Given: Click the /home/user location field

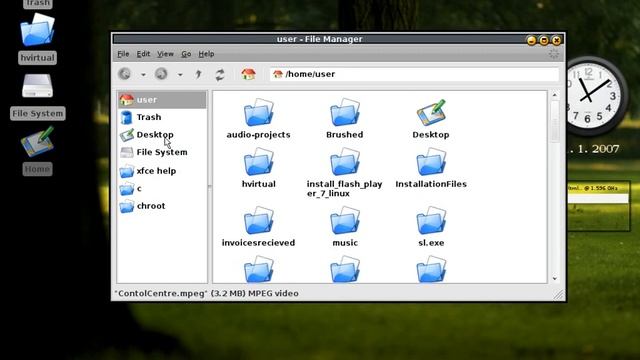Looking at the screenshot, I should 414,74.
